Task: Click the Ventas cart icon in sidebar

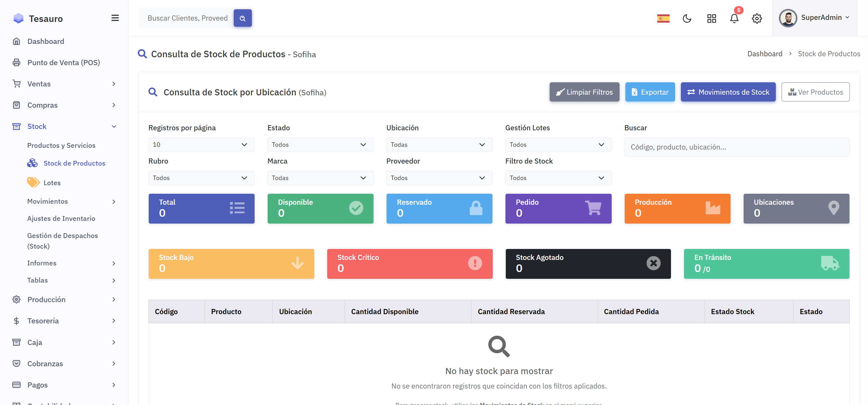Action: click(x=16, y=84)
